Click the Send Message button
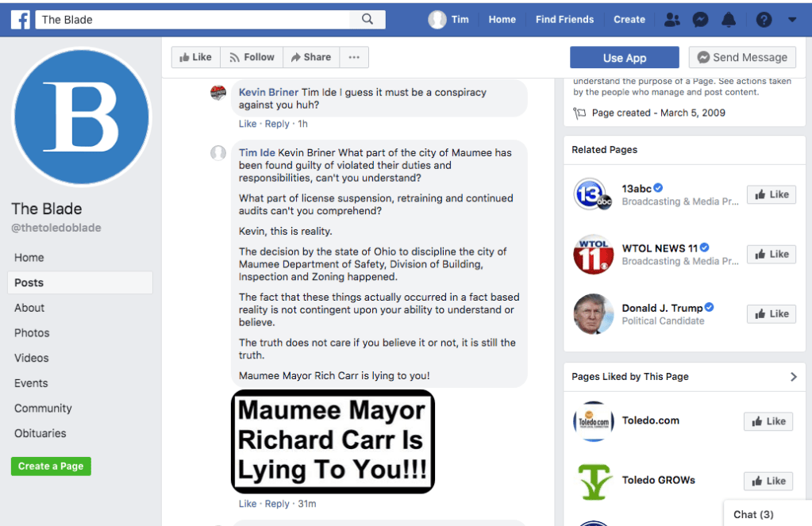The image size is (812, 526). click(742, 57)
